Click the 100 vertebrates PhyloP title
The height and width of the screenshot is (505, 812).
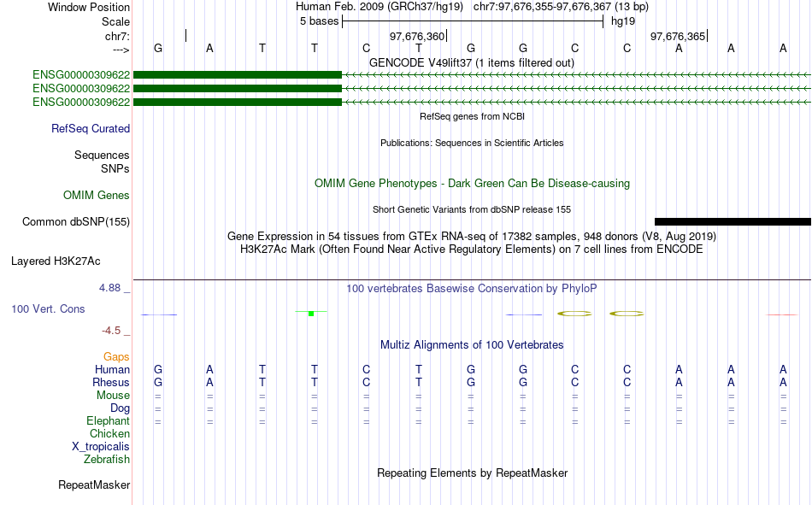pyautogui.click(x=472, y=289)
